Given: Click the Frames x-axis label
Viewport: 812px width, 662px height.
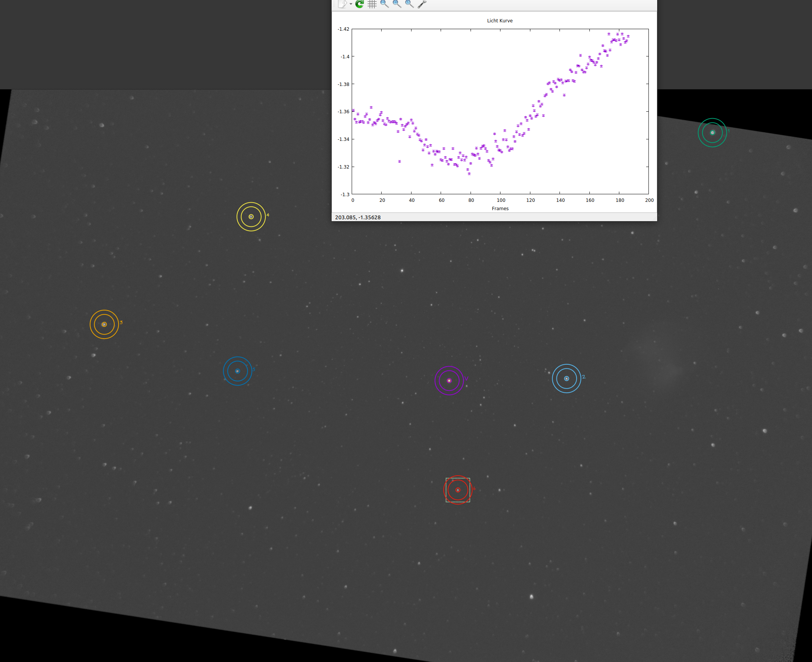Looking at the screenshot, I should coord(500,209).
